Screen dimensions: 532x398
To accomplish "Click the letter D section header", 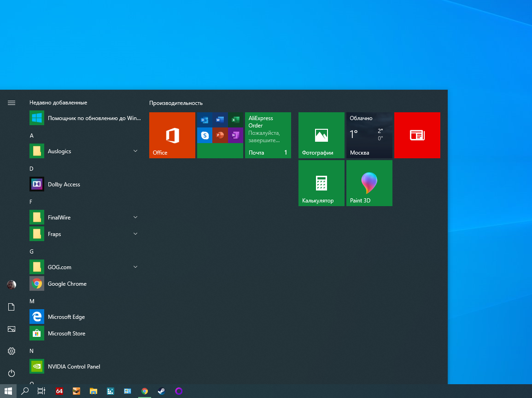I will [x=32, y=168].
